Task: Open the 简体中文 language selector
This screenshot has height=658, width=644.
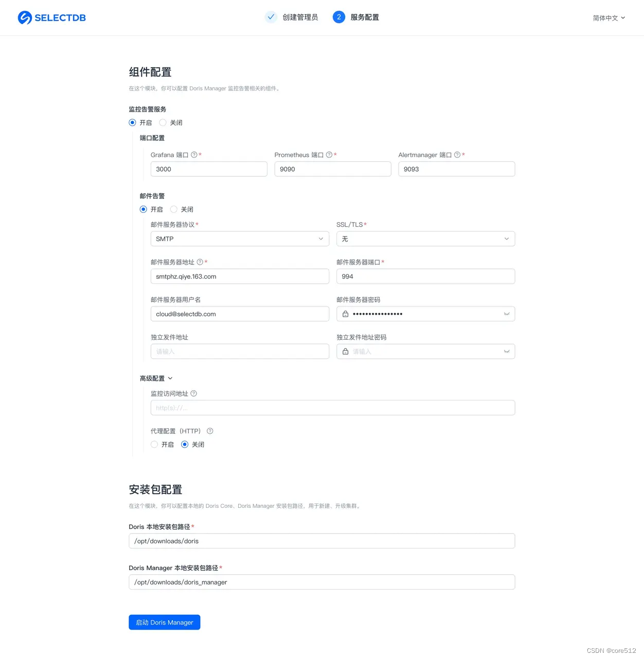Action: tap(609, 17)
